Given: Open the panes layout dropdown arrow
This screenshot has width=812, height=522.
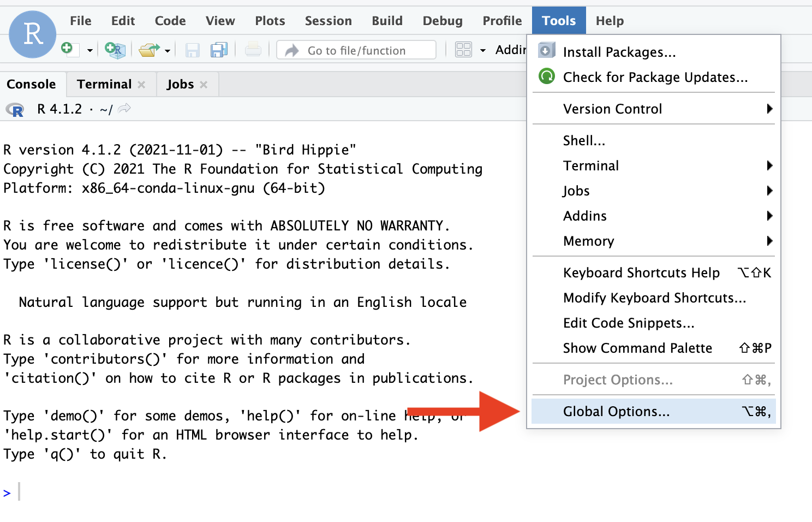Looking at the screenshot, I should pyautogui.click(x=483, y=51).
